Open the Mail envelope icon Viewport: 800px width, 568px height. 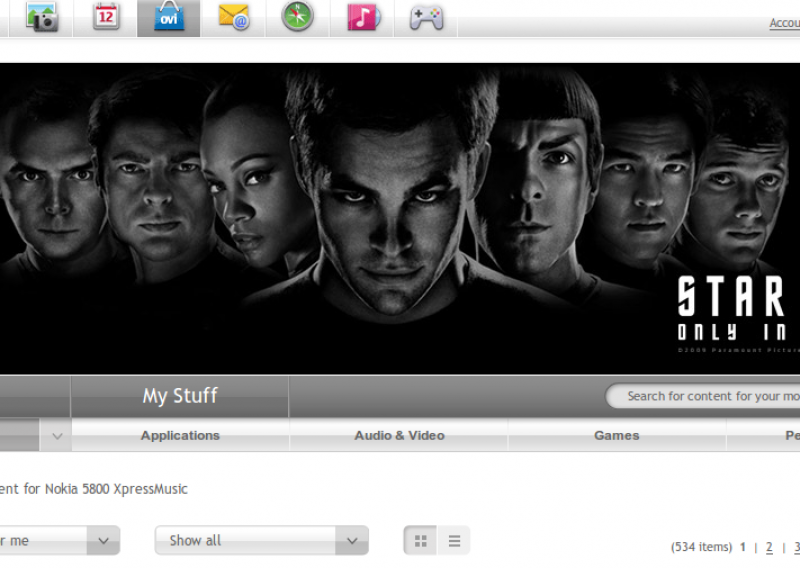pyautogui.click(x=234, y=17)
